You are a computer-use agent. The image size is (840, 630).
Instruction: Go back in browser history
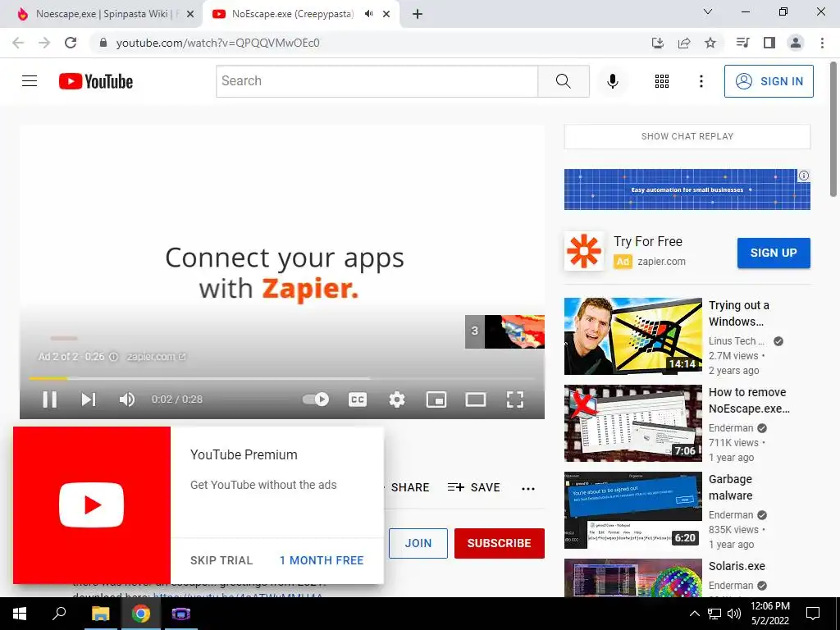click(18, 43)
